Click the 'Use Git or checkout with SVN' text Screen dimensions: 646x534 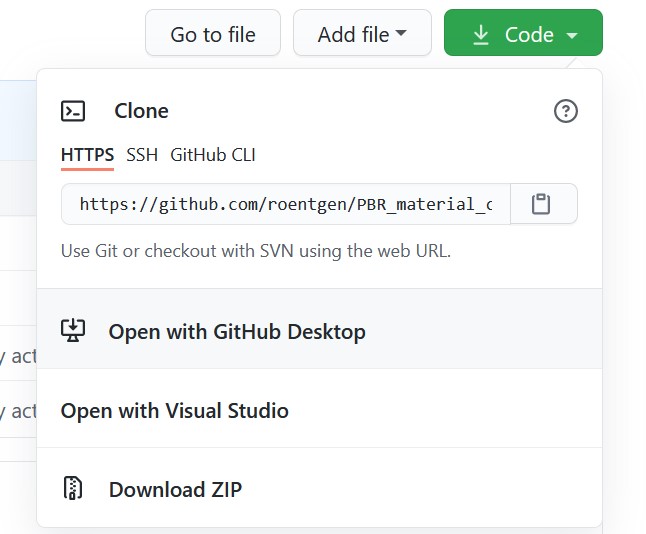(256, 251)
